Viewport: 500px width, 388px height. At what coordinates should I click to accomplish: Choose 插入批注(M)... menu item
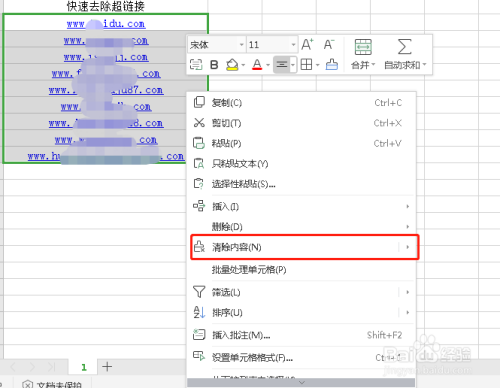click(302, 335)
